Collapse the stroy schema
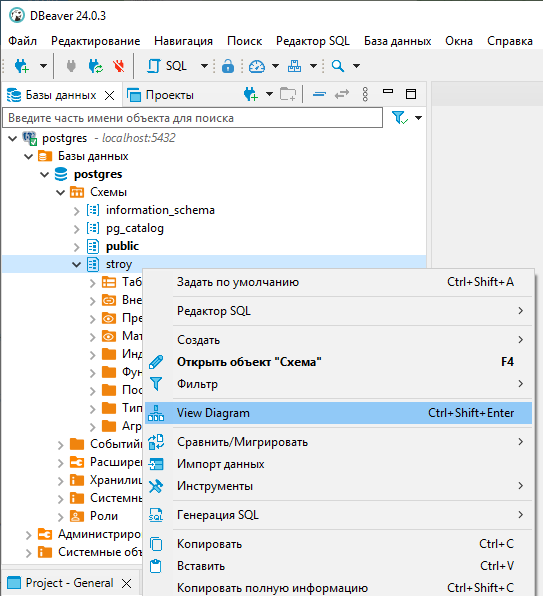This screenshot has height=596, width=543. 77,265
